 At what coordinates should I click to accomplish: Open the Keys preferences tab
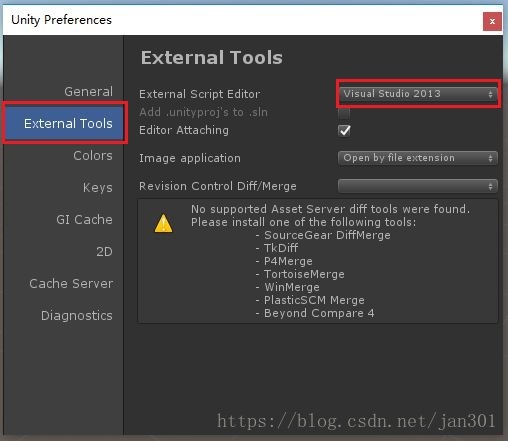(98, 187)
